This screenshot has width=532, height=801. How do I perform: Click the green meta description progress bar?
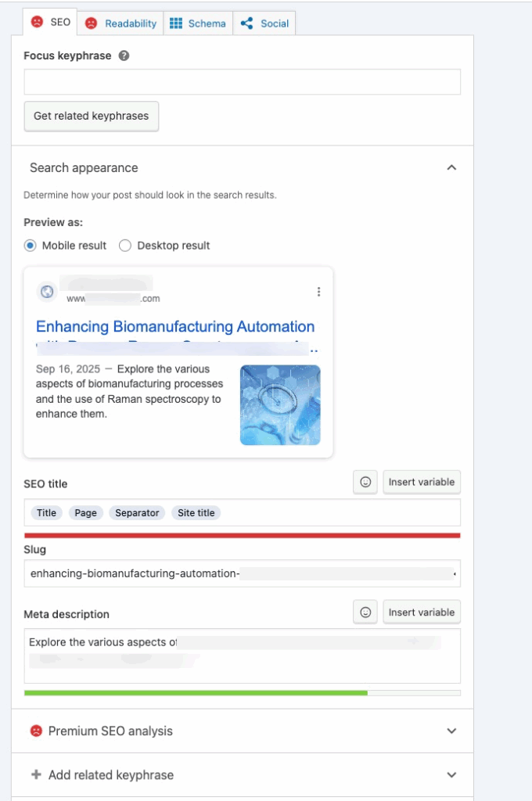click(x=196, y=692)
